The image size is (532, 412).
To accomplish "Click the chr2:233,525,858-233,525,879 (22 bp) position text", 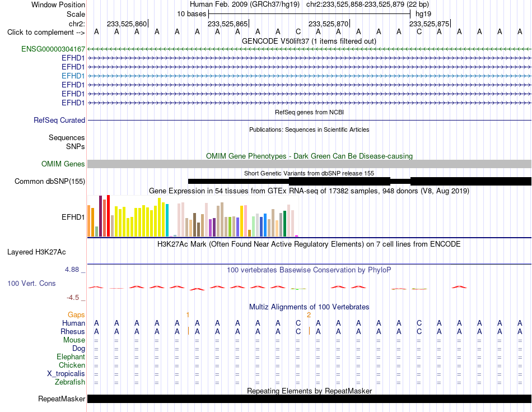I will point(367,4).
